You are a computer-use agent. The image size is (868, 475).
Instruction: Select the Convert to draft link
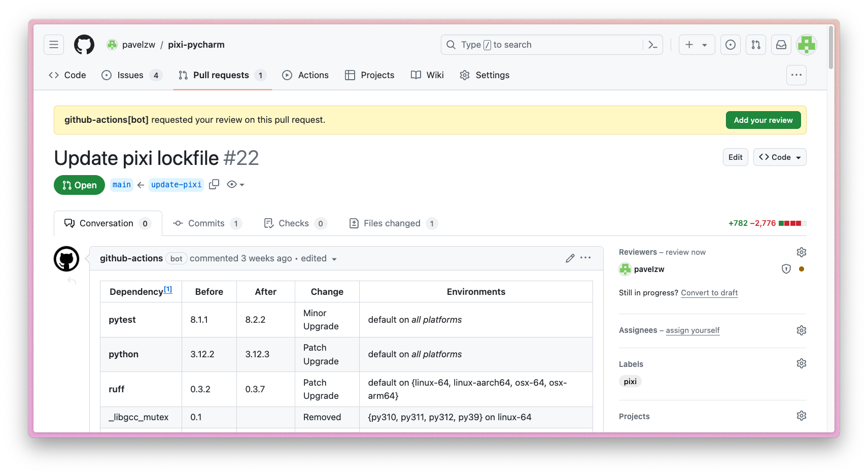point(709,293)
